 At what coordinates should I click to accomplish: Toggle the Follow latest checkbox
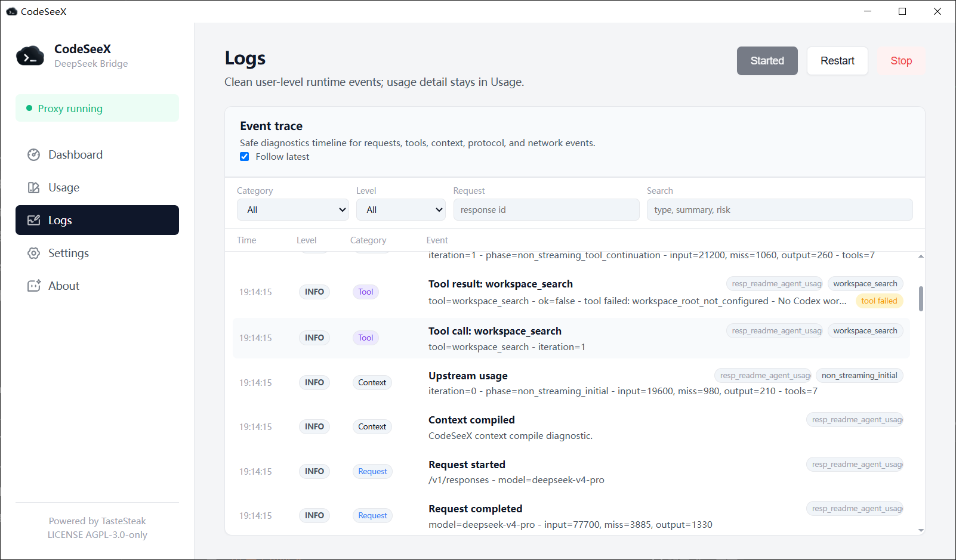pos(245,157)
